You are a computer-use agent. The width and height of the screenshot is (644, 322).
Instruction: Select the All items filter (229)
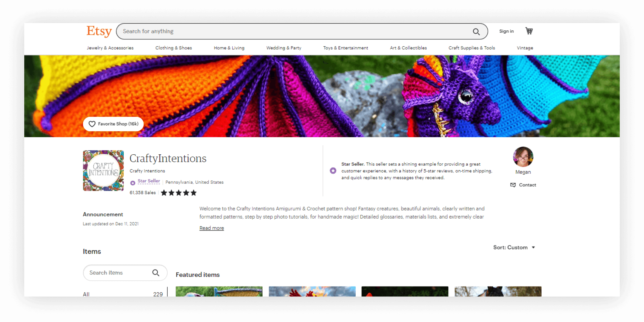point(123,294)
